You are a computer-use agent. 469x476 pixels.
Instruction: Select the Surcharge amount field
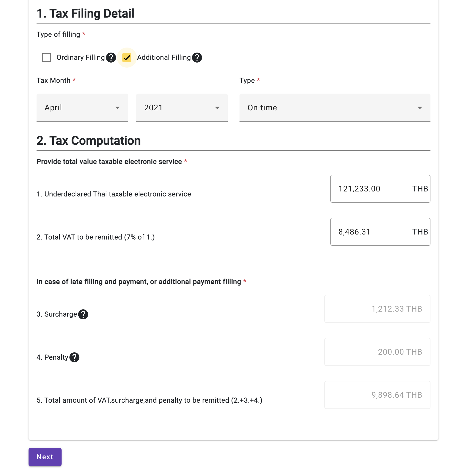tap(377, 309)
